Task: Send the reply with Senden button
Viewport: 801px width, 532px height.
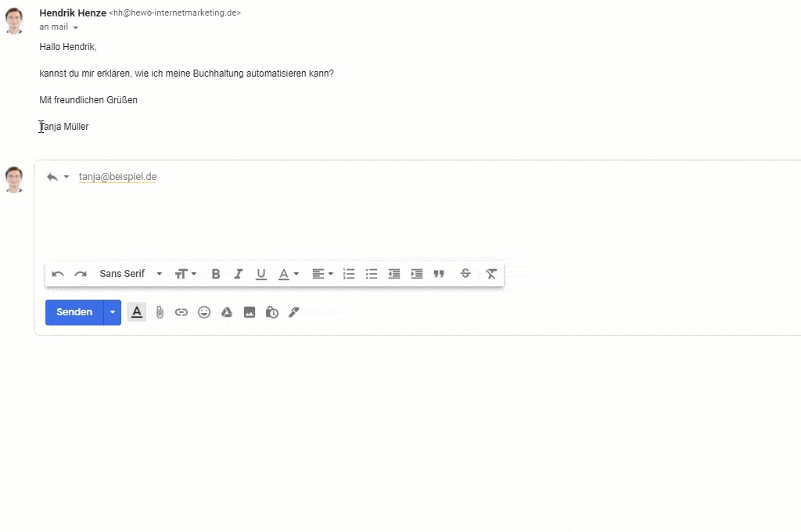Action: click(74, 312)
